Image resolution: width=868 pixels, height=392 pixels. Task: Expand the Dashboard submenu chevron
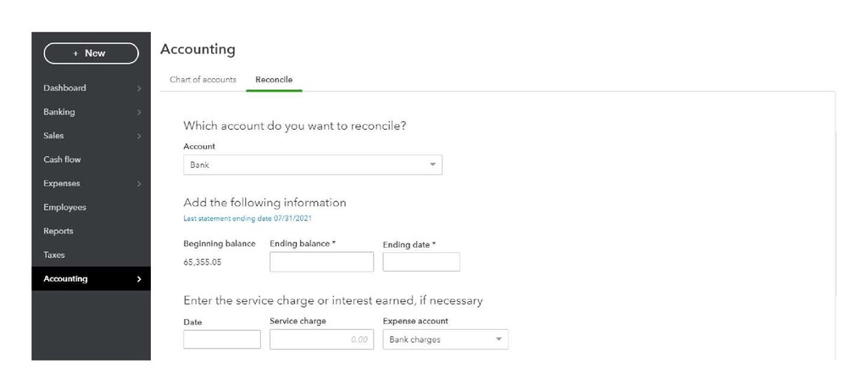pyautogui.click(x=139, y=88)
